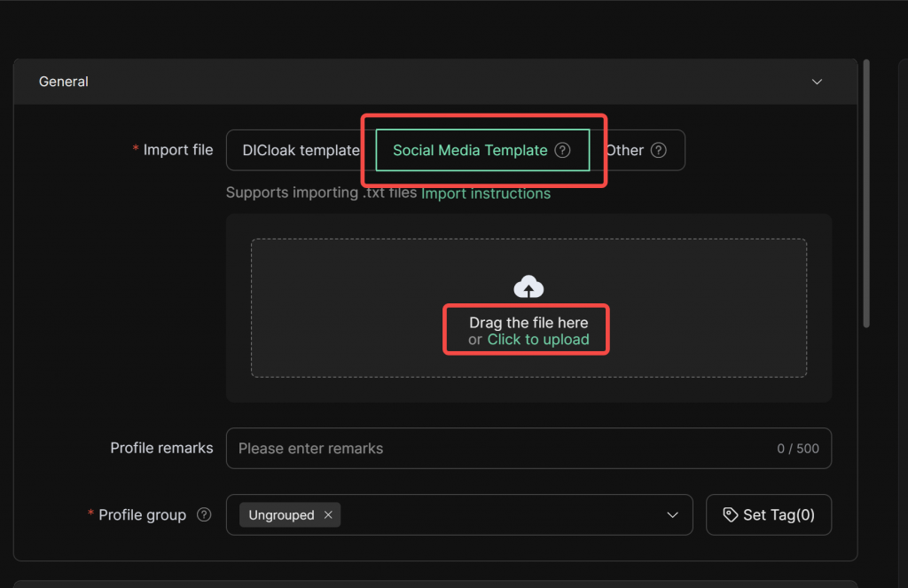
Task: Open help icon next to Other
Action: (658, 150)
